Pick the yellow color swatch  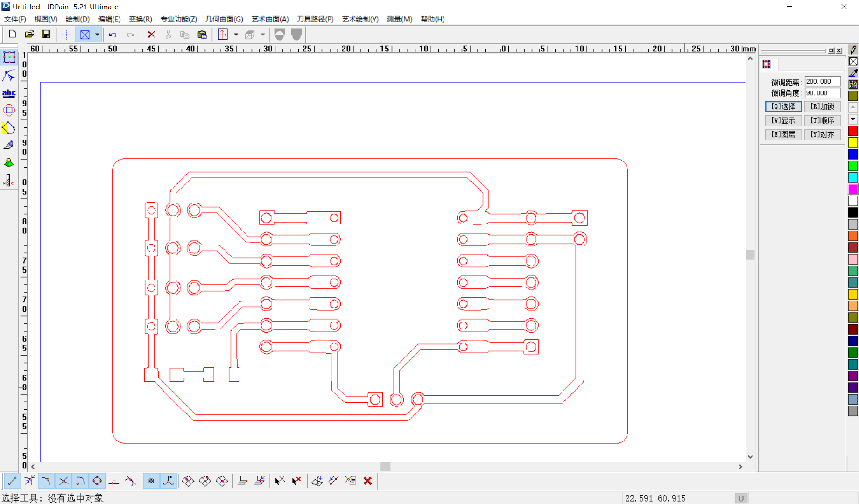pyautogui.click(x=853, y=143)
